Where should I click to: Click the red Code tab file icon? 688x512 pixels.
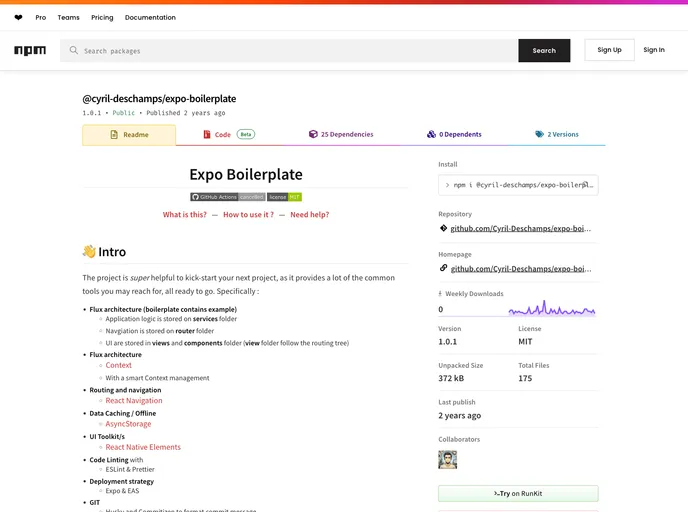click(207, 134)
